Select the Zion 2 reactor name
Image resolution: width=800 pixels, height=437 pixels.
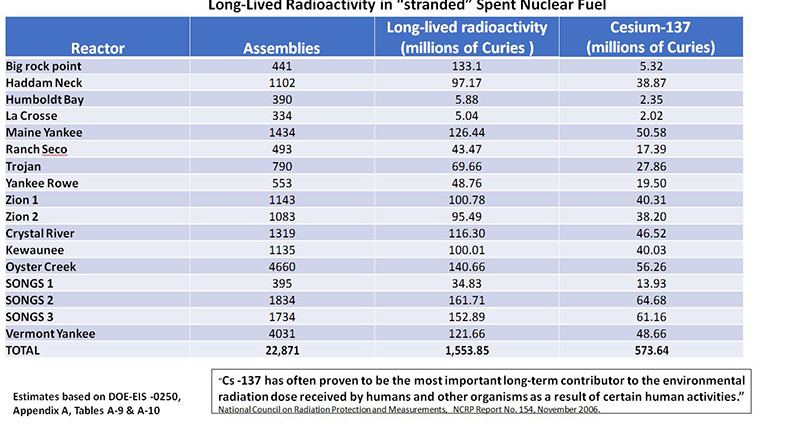22,217
